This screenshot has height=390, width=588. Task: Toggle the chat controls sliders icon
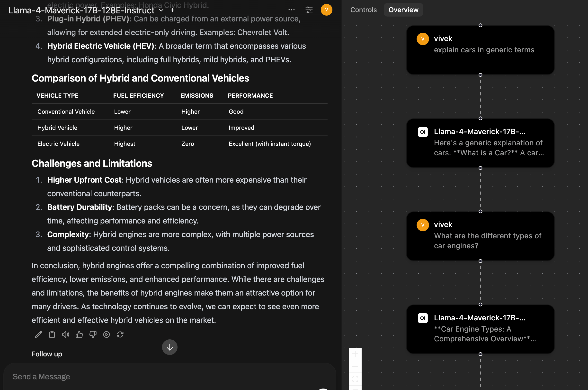tap(309, 10)
